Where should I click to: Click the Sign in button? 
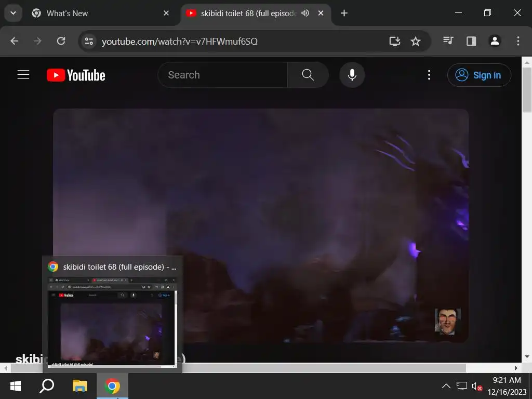[x=479, y=75]
